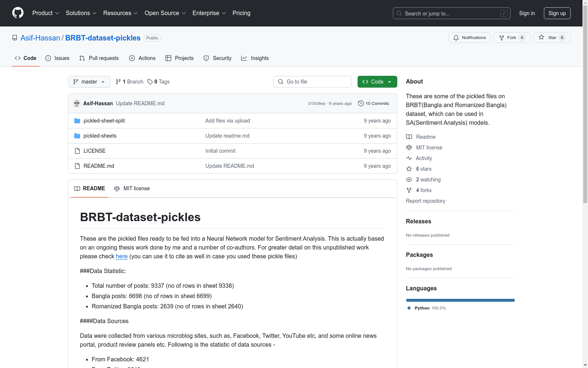Image resolution: width=588 pixels, height=368 pixels.
Task: View the Security tab
Action: (x=218, y=58)
